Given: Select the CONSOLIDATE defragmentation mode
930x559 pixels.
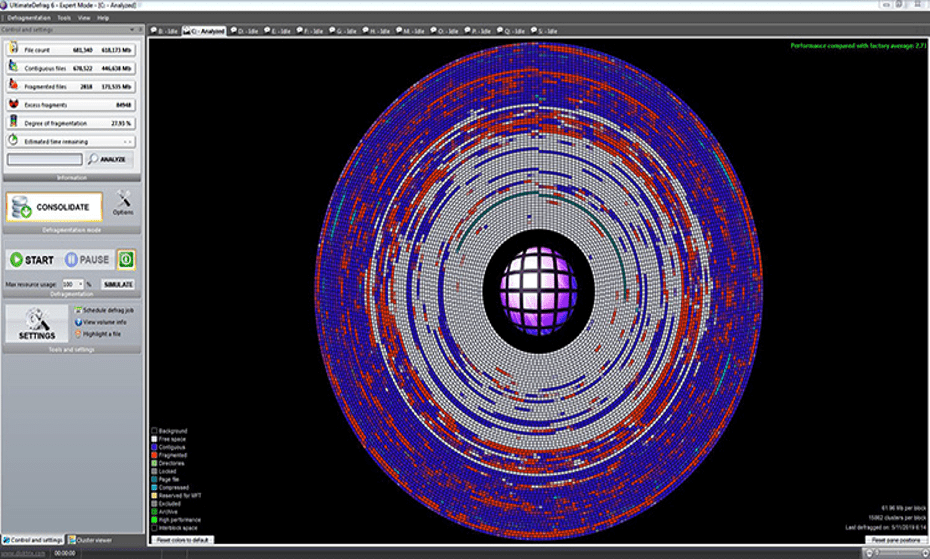Looking at the screenshot, I should (55, 207).
